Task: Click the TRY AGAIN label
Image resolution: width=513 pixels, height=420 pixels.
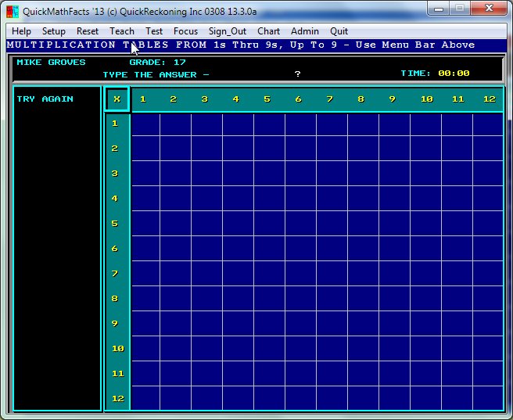Action: point(45,99)
